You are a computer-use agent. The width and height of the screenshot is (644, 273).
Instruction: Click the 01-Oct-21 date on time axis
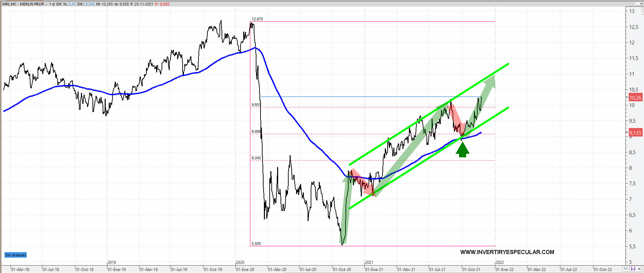471,270
